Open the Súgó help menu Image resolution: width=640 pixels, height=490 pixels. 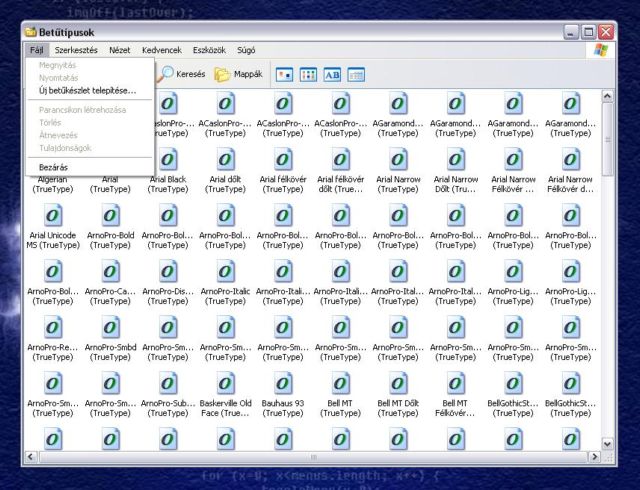point(245,48)
